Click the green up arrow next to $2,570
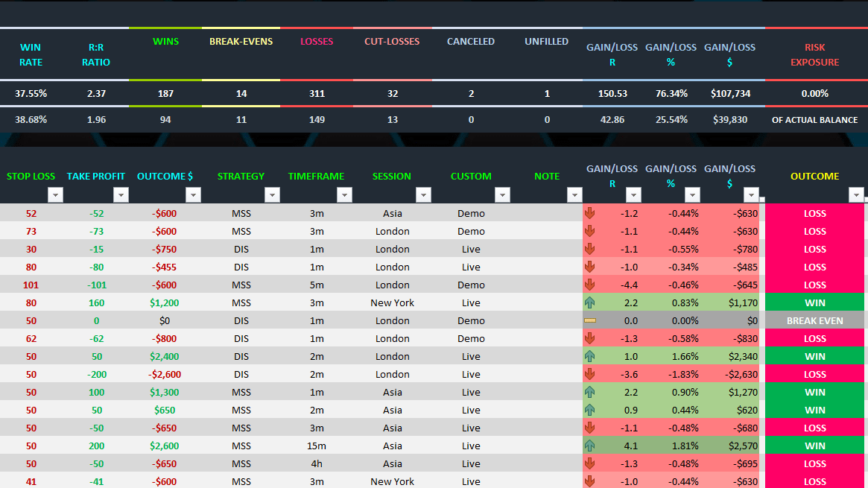This screenshot has height=488, width=868. 589,446
